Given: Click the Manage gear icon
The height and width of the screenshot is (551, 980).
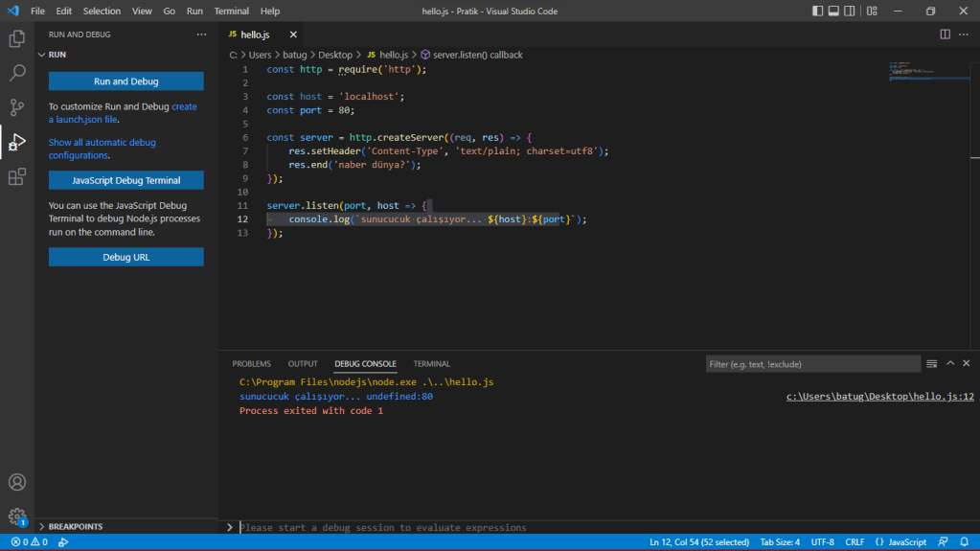Looking at the screenshot, I should click(x=16, y=517).
